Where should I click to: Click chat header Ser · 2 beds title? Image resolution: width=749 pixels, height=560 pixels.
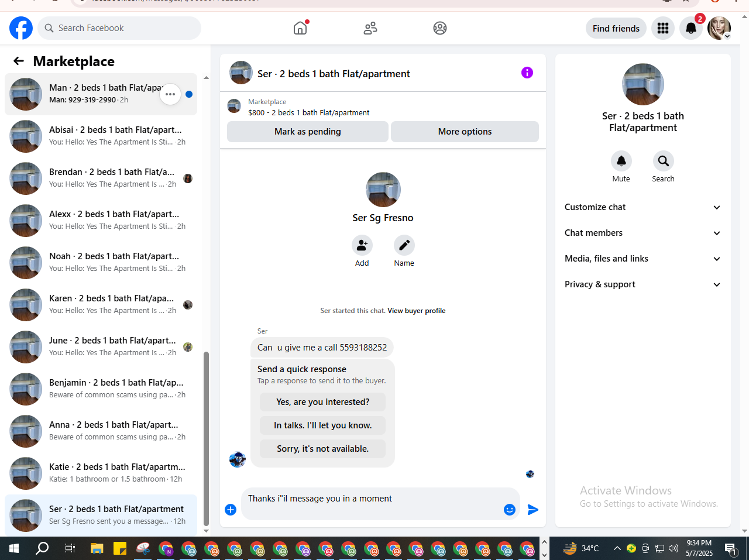(x=334, y=74)
